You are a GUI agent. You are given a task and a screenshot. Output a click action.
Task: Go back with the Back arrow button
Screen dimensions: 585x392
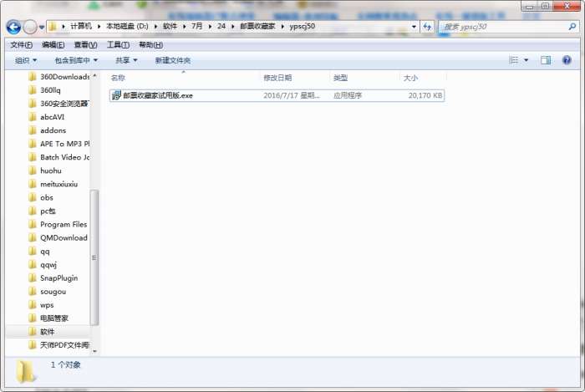[14, 27]
